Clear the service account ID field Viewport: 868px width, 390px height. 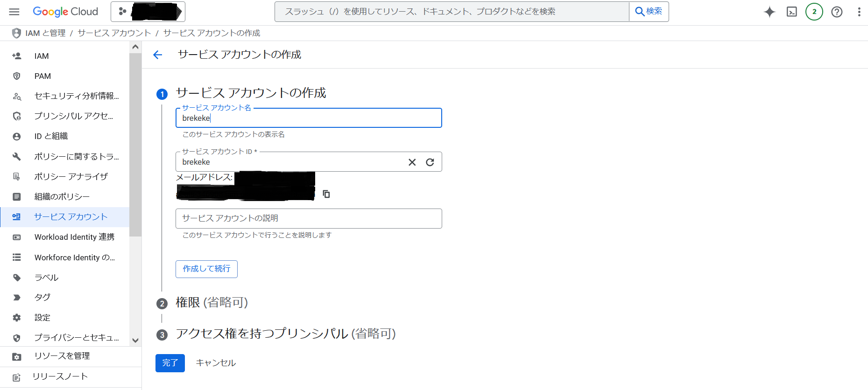point(412,162)
